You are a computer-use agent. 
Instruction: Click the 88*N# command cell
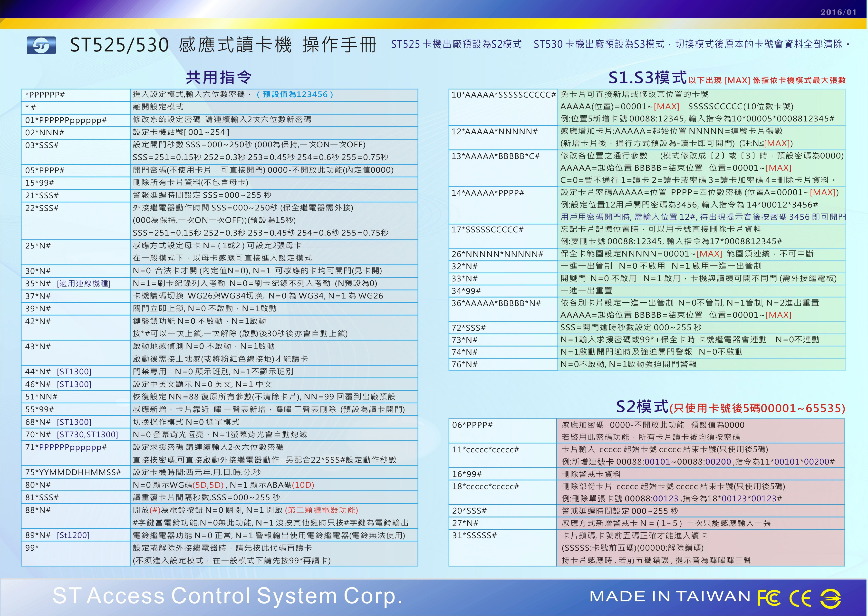tap(76, 516)
